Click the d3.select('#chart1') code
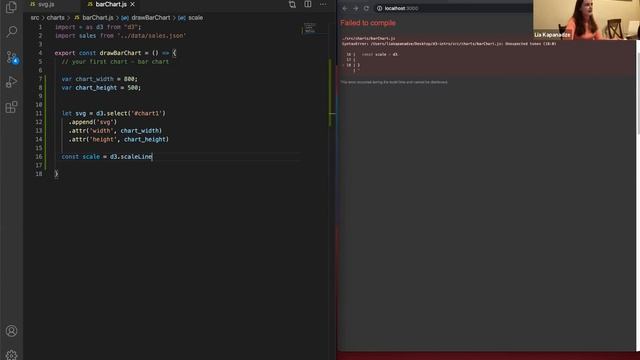Viewport: 640px width, 360px height. click(x=131, y=113)
